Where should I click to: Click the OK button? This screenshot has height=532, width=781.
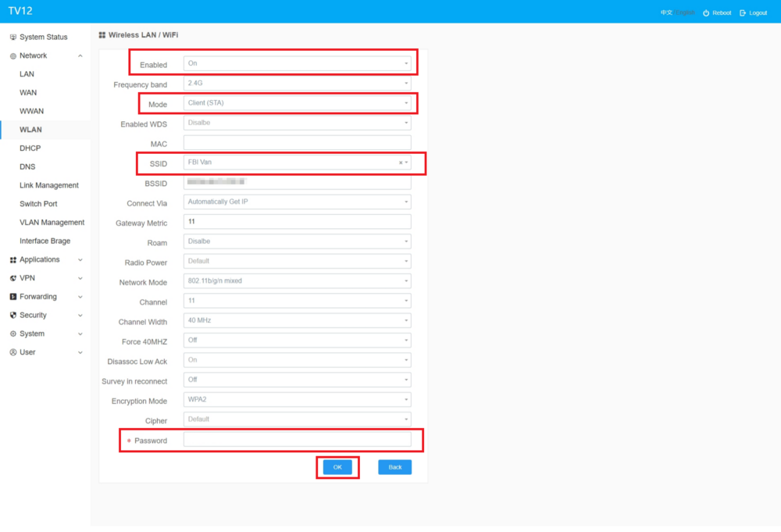(337, 467)
